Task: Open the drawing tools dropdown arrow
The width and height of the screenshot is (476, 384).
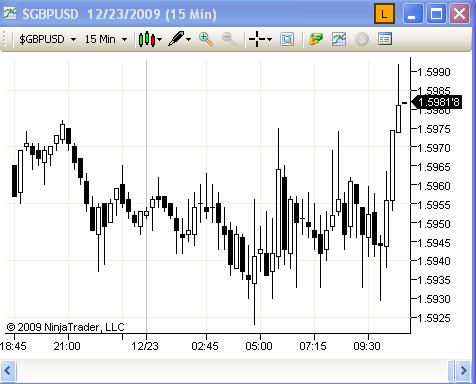Action: click(x=189, y=40)
